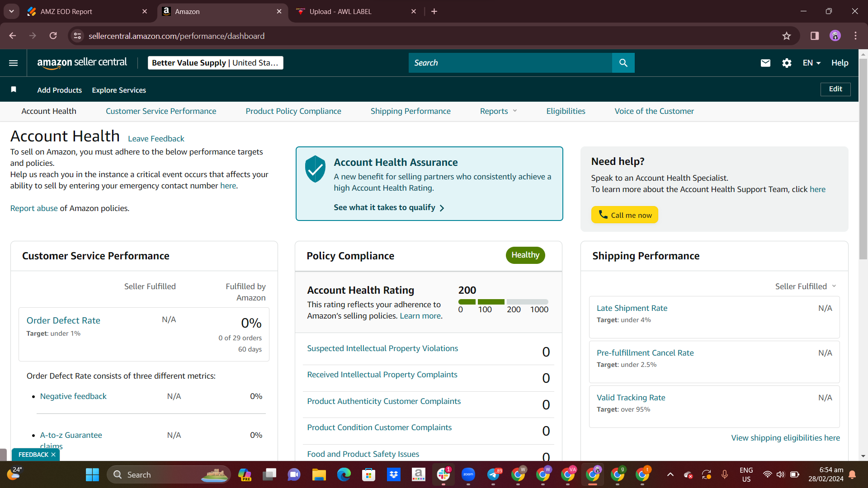Dismiss the FEEDBACK widget with its X
868x488 pixels.
pos(53,455)
